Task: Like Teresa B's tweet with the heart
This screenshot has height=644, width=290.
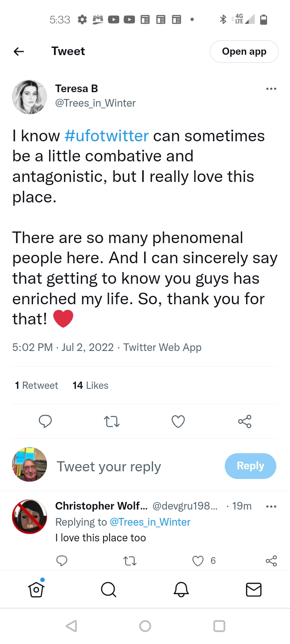Action: pos(178,421)
